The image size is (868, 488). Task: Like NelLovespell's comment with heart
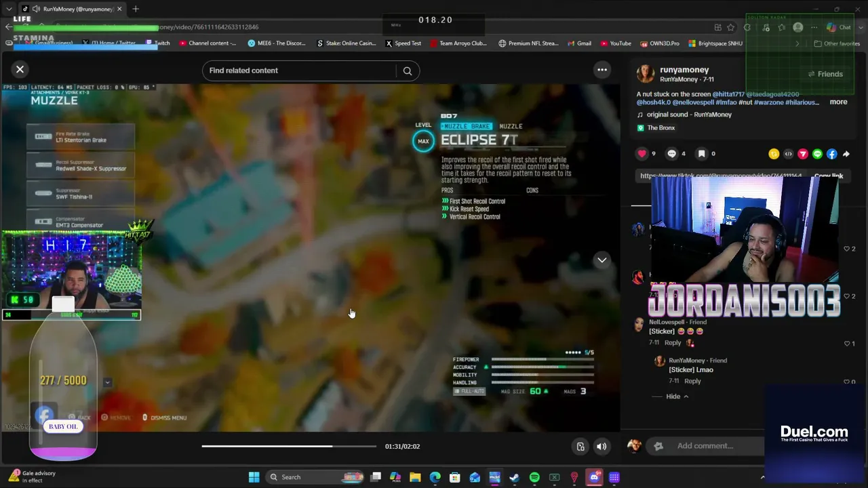[846, 344]
